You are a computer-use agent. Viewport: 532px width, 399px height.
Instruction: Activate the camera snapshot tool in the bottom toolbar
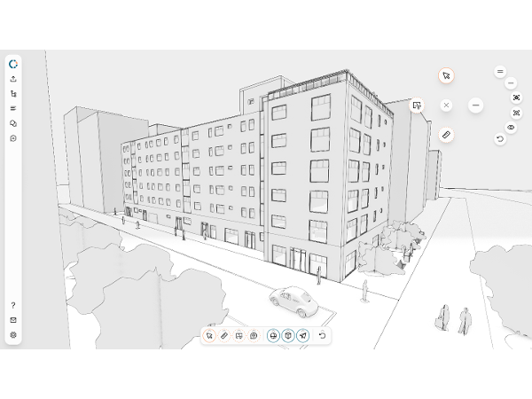point(254,336)
